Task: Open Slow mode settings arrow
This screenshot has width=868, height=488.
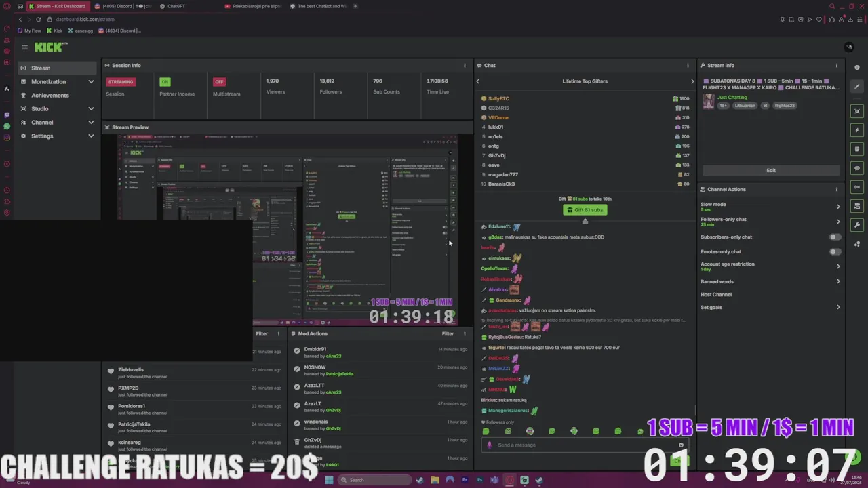Action: point(838,207)
